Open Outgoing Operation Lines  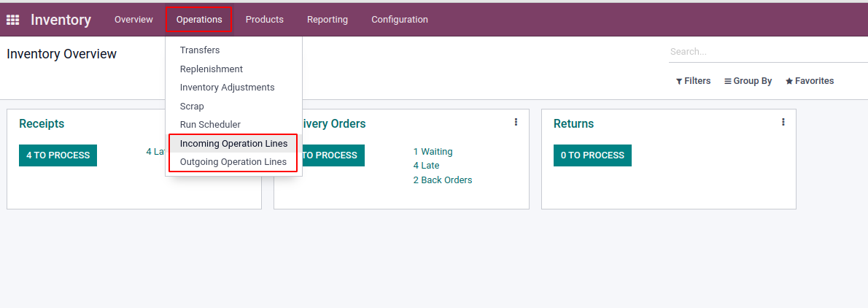pyautogui.click(x=233, y=162)
